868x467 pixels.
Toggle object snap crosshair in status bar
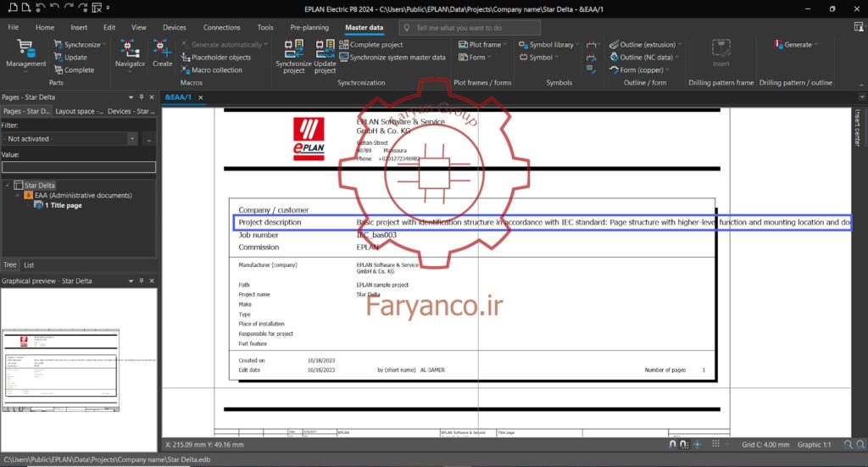click(698, 444)
